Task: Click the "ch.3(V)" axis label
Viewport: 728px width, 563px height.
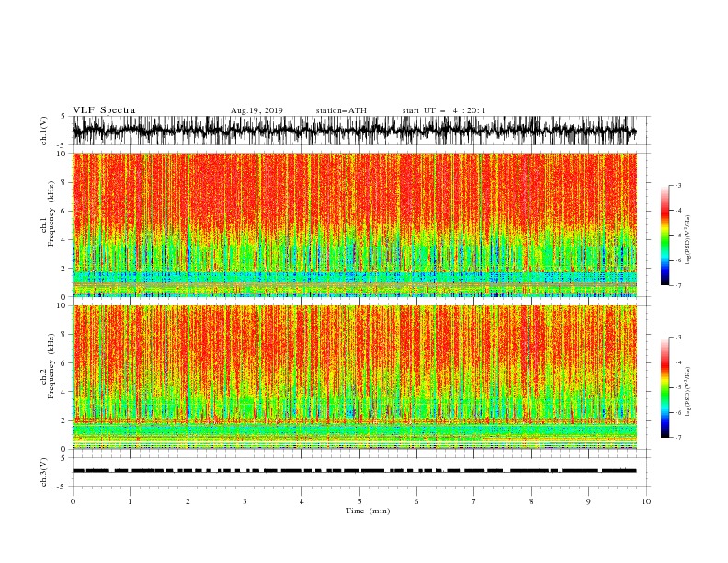Action: coord(44,472)
